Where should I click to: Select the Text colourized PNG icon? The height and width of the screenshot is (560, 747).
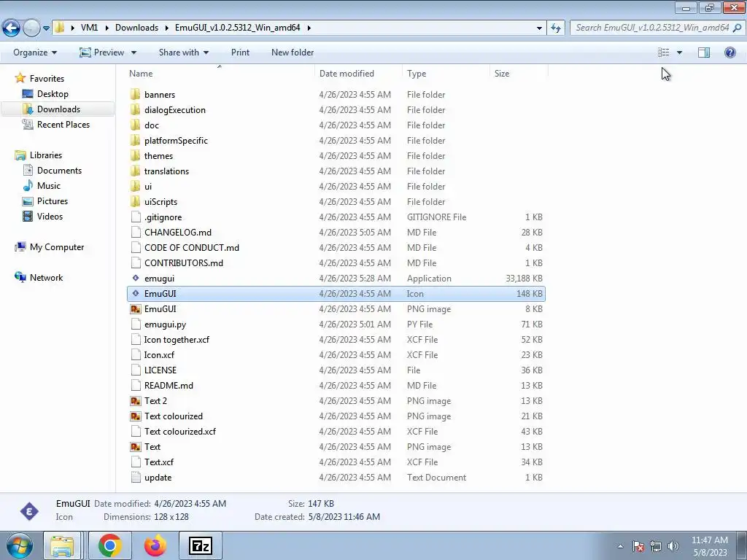pyautogui.click(x=136, y=416)
